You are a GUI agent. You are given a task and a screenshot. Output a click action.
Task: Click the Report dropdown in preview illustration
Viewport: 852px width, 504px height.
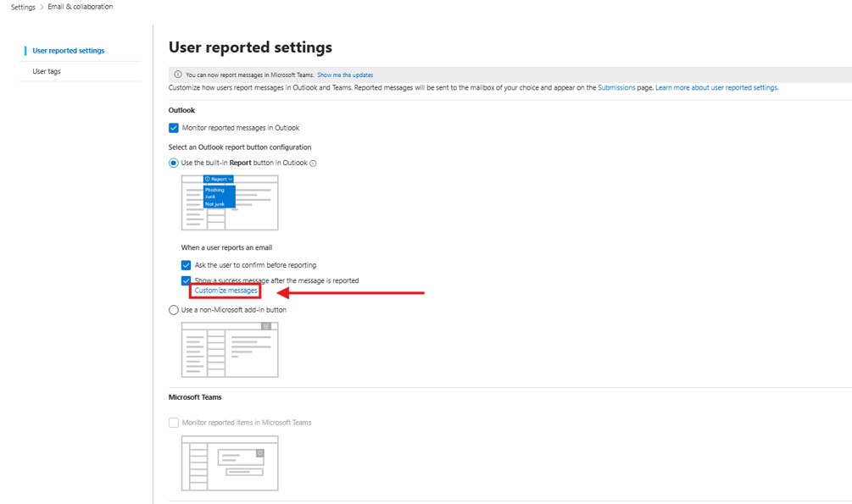[x=219, y=180]
